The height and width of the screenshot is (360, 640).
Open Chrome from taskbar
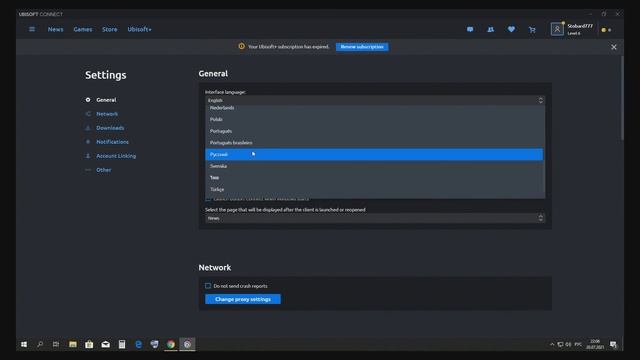pyautogui.click(x=171, y=344)
